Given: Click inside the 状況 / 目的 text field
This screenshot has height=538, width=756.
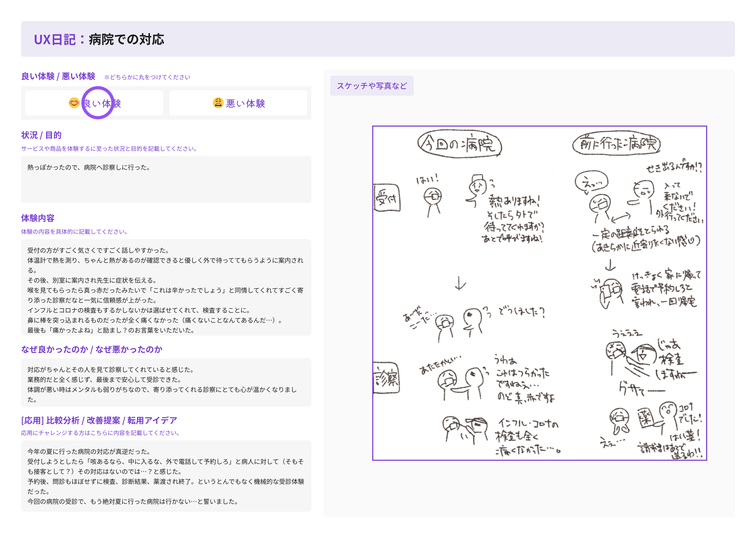Looking at the screenshot, I should click(x=165, y=179).
